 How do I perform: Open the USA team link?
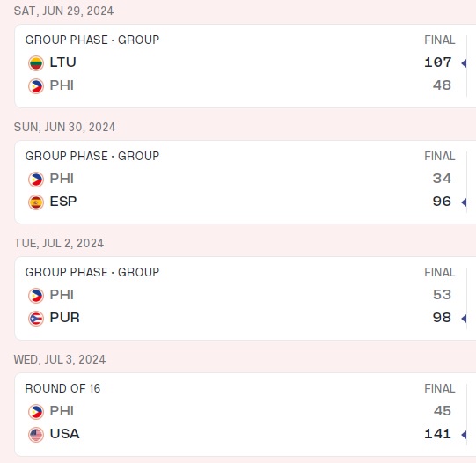coord(64,434)
